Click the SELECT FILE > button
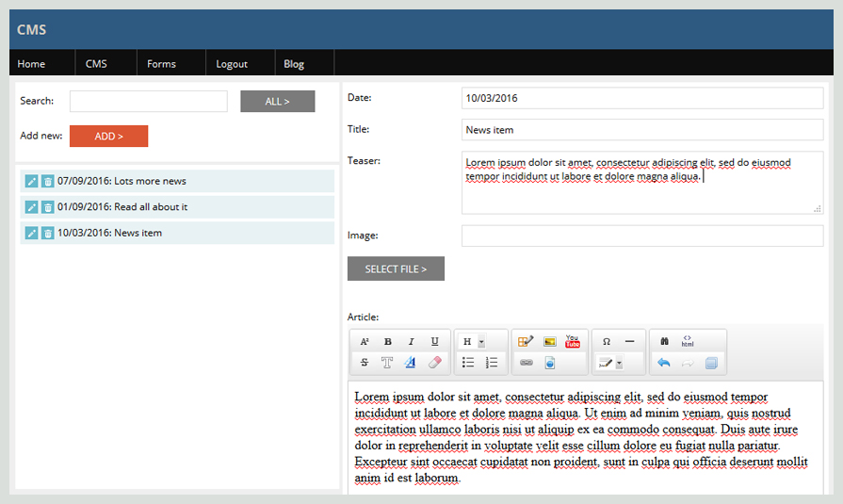The width and height of the screenshot is (843, 504). [396, 268]
